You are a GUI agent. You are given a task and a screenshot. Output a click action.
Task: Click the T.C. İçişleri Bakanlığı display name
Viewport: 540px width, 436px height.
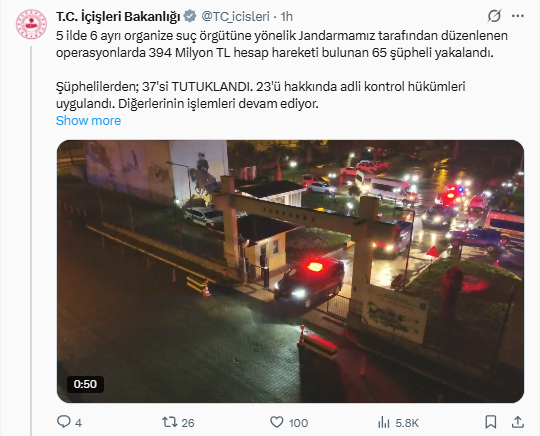[x=118, y=16]
